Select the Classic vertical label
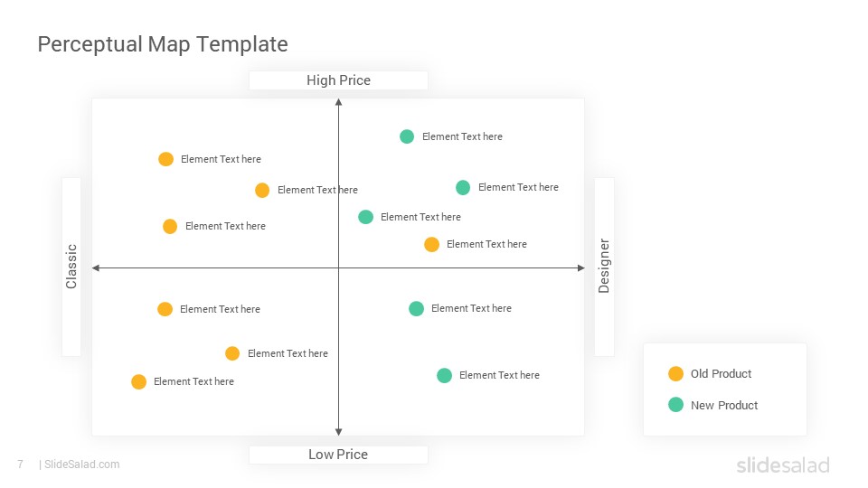Image resolution: width=868 pixels, height=488 pixels. [71, 267]
